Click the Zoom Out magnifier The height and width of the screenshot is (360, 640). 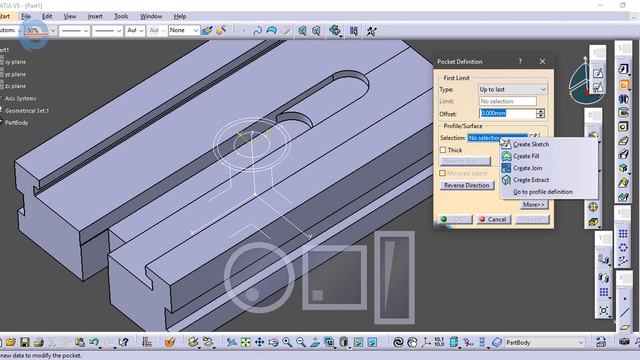301,342
